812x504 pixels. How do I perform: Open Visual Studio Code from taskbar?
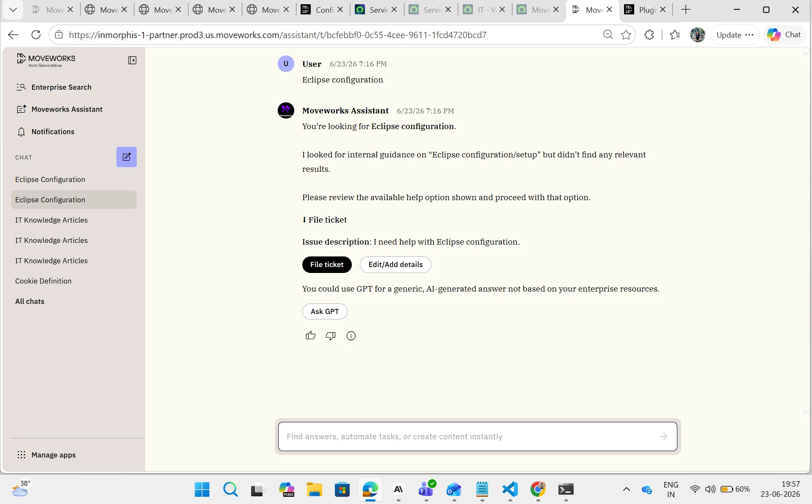pyautogui.click(x=510, y=490)
